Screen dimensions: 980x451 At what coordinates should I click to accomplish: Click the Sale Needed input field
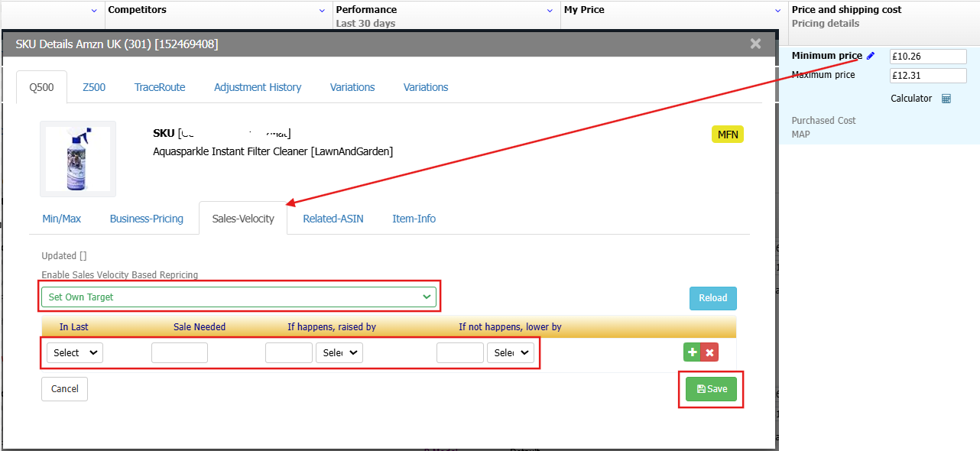[180, 352]
